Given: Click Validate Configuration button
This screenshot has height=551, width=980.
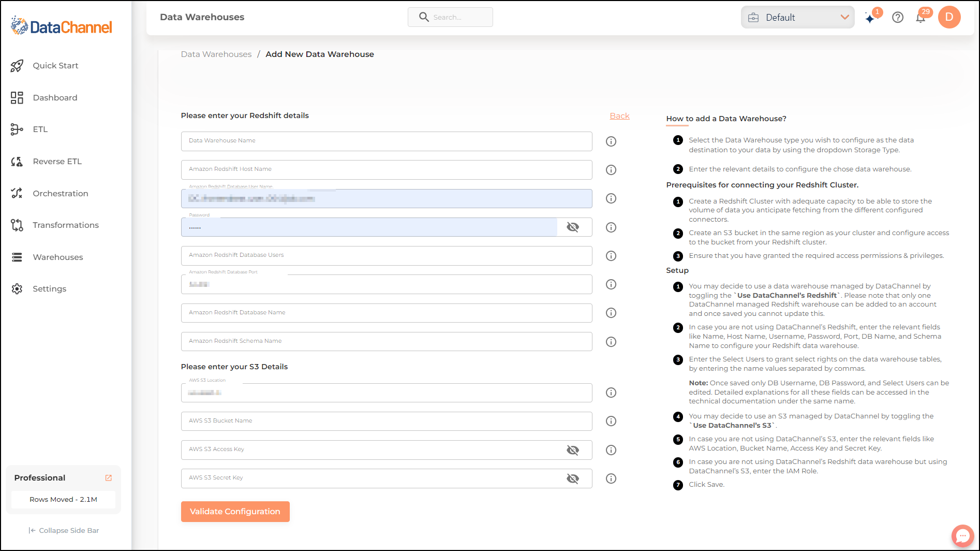Looking at the screenshot, I should pos(235,512).
